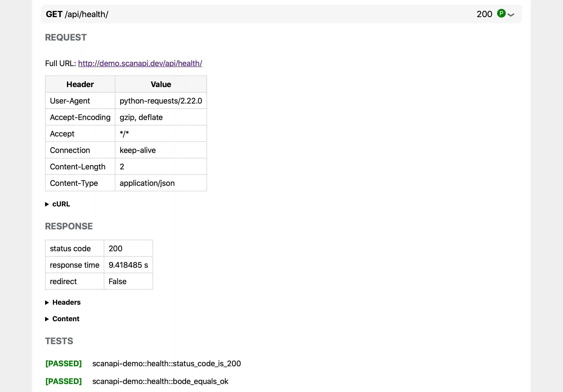This screenshot has width=563, height=392.
Task: Open the http://demo.scanapi.dev/api/health/ link
Action: pos(140,63)
